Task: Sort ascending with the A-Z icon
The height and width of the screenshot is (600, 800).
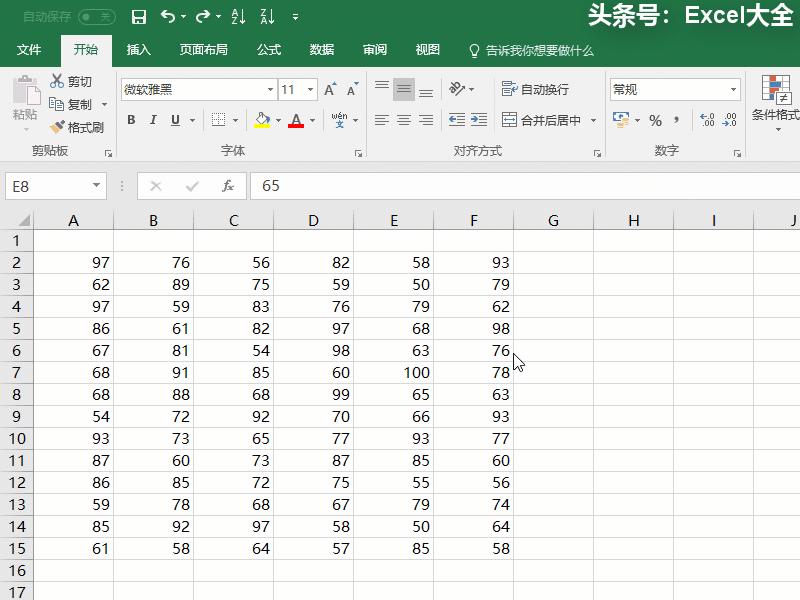Action: coord(238,17)
